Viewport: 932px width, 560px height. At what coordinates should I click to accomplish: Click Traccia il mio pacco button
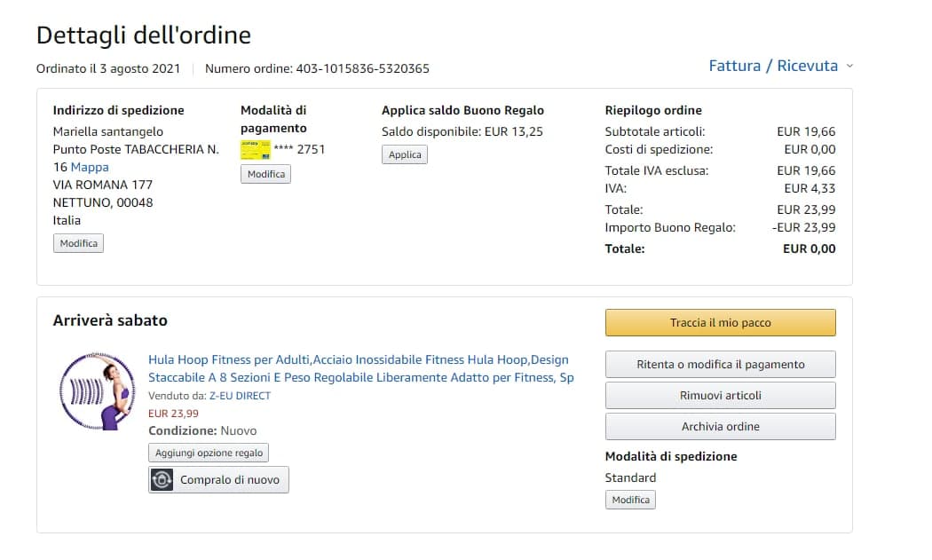pyautogui.click(x=720, y=323)
